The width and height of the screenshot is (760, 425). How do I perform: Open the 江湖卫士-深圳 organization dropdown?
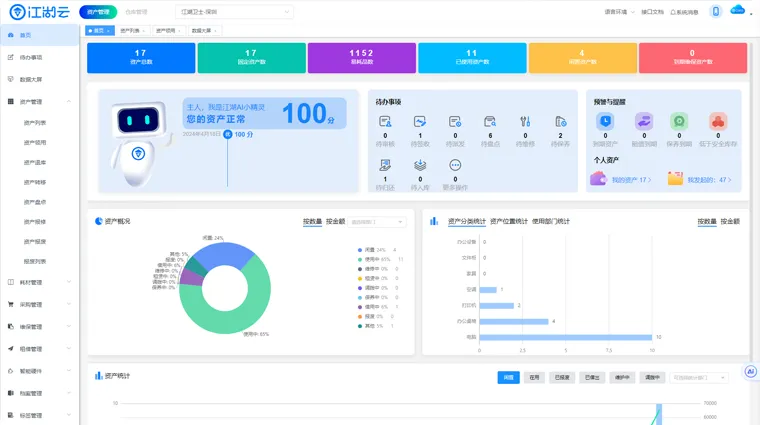pos(234,12)
